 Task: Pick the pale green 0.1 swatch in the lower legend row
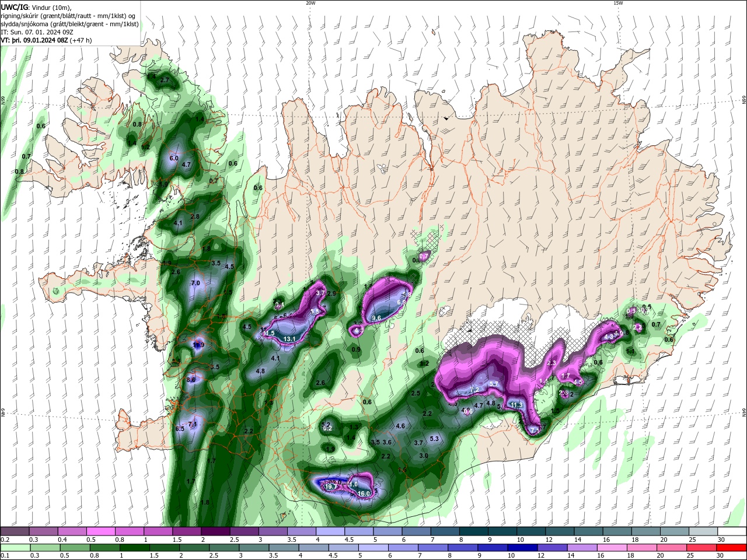point(15,548)
